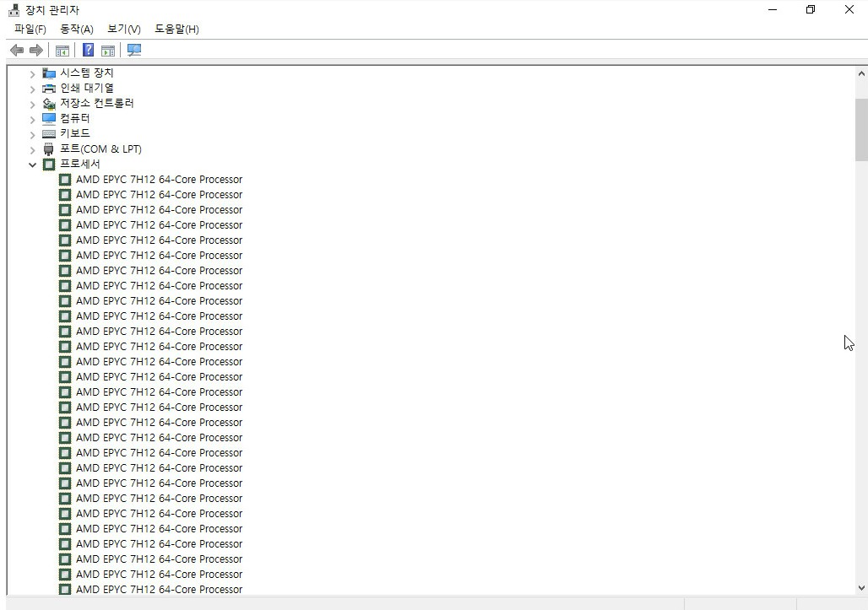Click the 장치 관리자 title bar app icon
868x610 pixels.
click(x=14, y=10)
